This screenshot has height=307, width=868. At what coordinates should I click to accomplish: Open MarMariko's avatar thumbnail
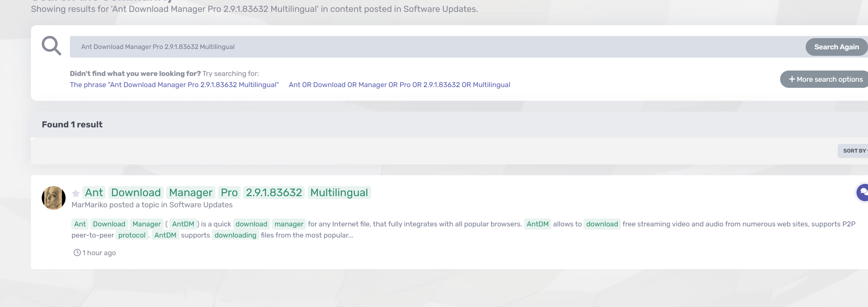coord(54,198)
